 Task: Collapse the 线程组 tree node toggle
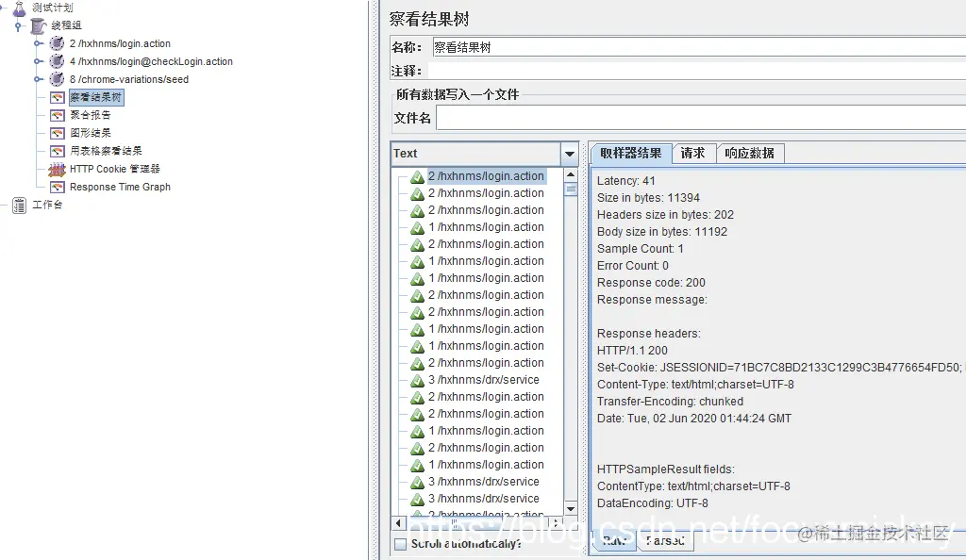coord(19,25)
